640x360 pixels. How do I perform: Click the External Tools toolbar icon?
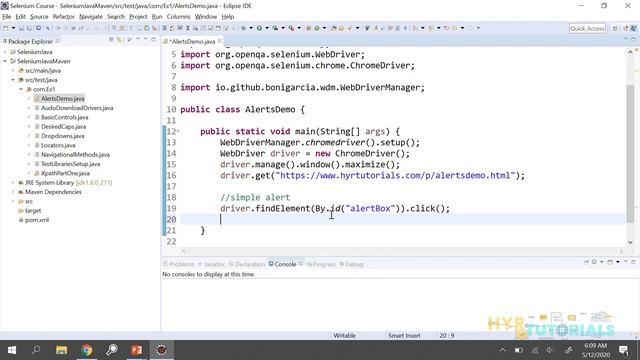click(291, 28)
